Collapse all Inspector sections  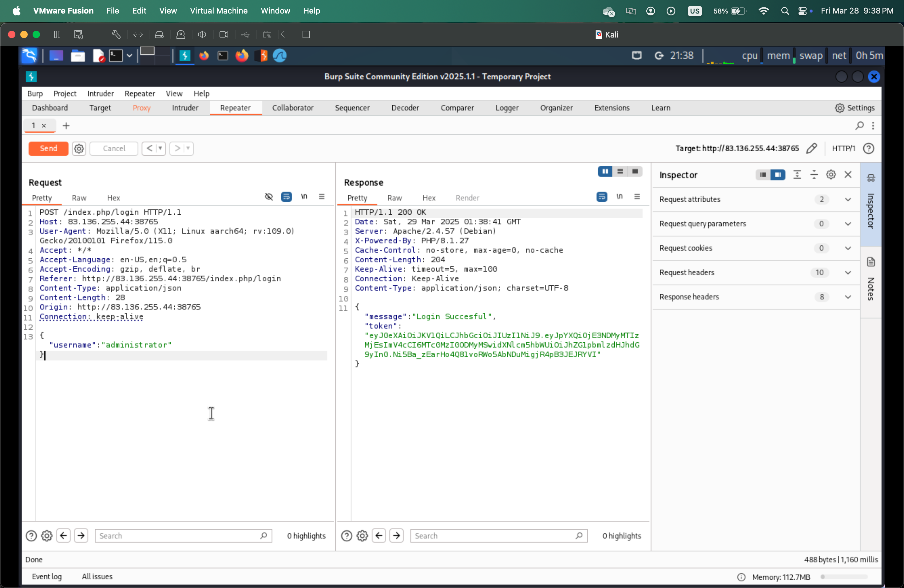click(814, 175)
